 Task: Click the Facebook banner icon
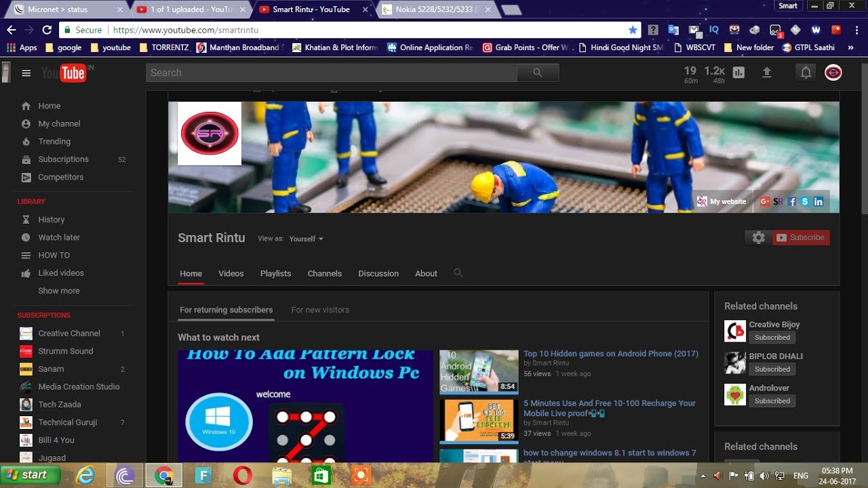791,201
